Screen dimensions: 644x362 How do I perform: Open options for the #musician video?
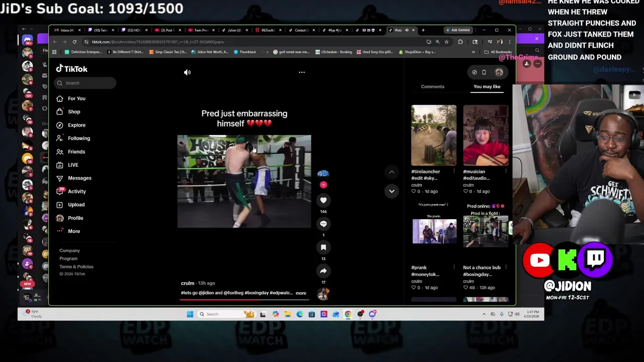pyautogui.click(x=506, y=171)
